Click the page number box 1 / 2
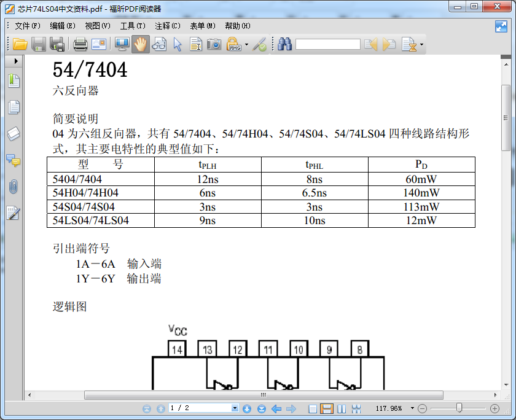 pos(200,408)
